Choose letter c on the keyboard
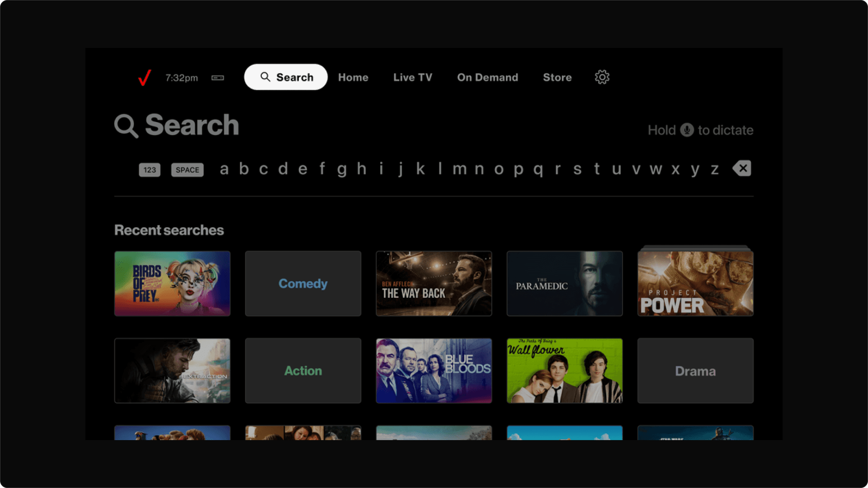Screen dimensions: 868x488 tap(264, 169)
